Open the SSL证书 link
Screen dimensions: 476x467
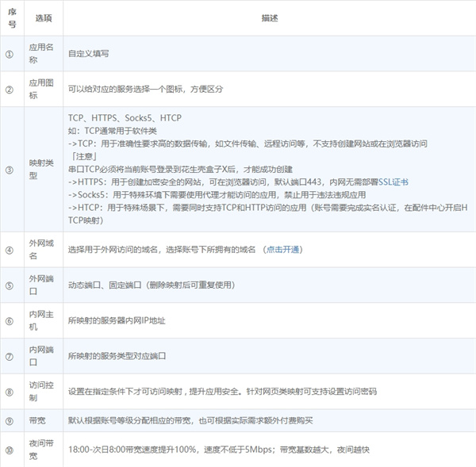click(x=393, y=181)
